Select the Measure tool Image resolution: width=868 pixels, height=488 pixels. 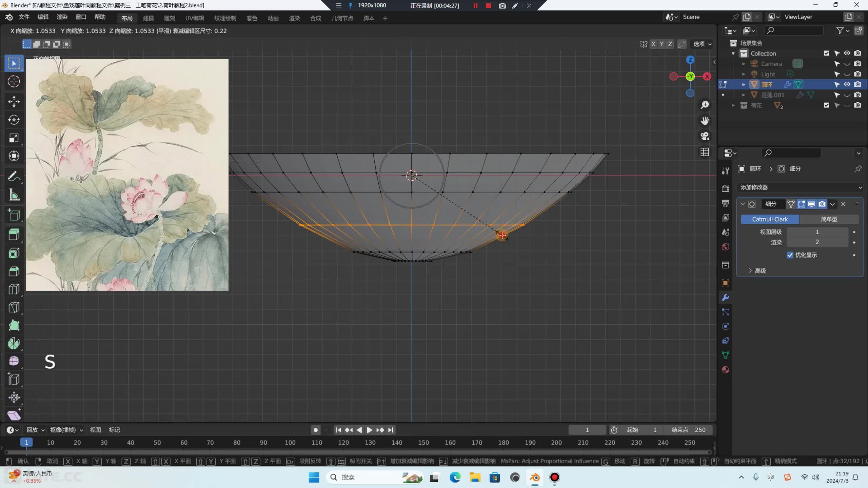tap(14, 195)
